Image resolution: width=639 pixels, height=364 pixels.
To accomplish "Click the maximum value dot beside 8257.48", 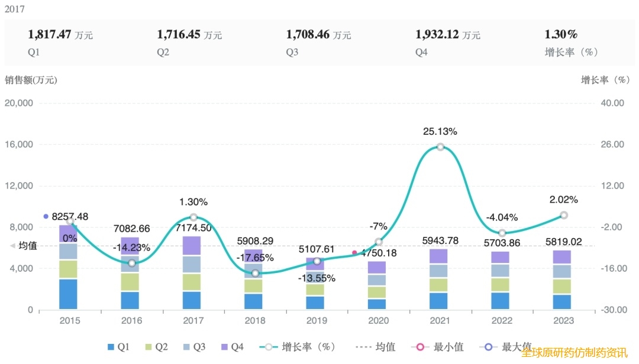I will click(x=46, y=217).
